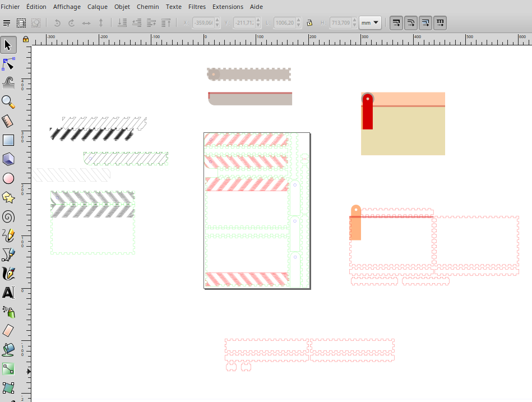Image resolution: width=532 pixels, height=402 pixels.
Task: Click the Filtres menu
Action: [197, 7]
